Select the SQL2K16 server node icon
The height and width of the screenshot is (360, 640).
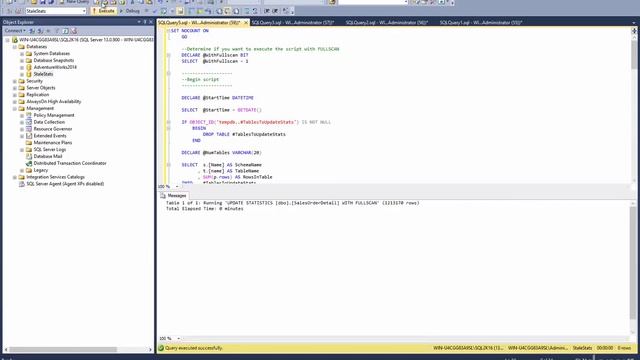[x=15, y=40]
